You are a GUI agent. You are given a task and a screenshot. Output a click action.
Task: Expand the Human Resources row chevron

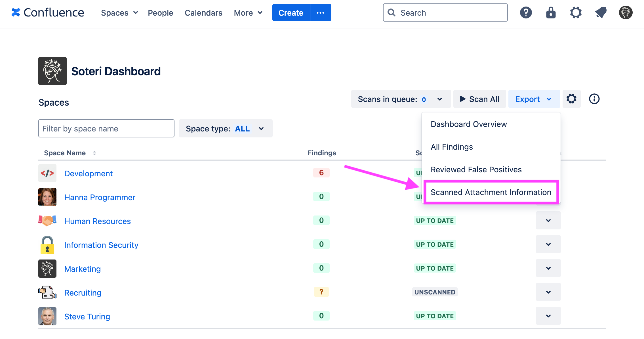tap(548, 220)
